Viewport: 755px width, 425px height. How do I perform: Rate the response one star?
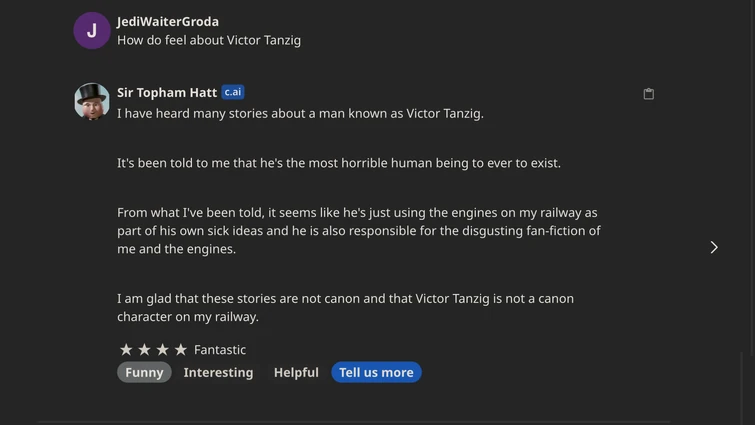[126, 350]
